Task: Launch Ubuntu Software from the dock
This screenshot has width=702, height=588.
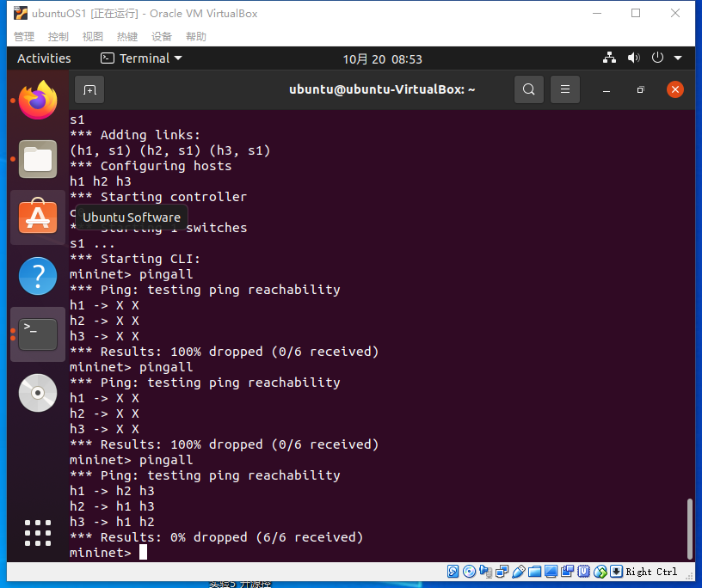Action: coord(38,217)
